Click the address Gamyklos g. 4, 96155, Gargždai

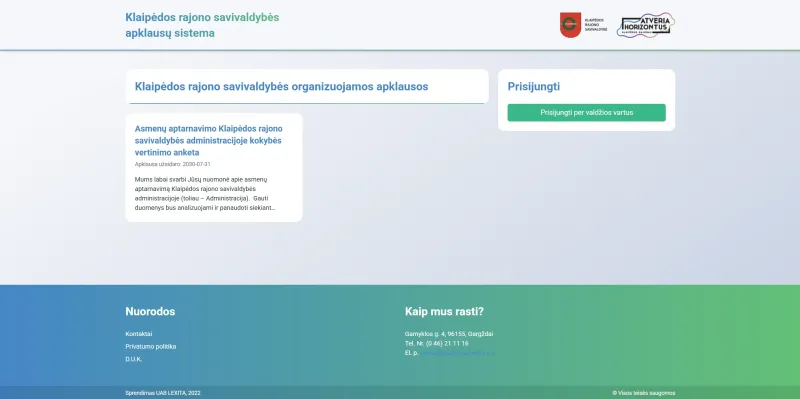(449, 334)
